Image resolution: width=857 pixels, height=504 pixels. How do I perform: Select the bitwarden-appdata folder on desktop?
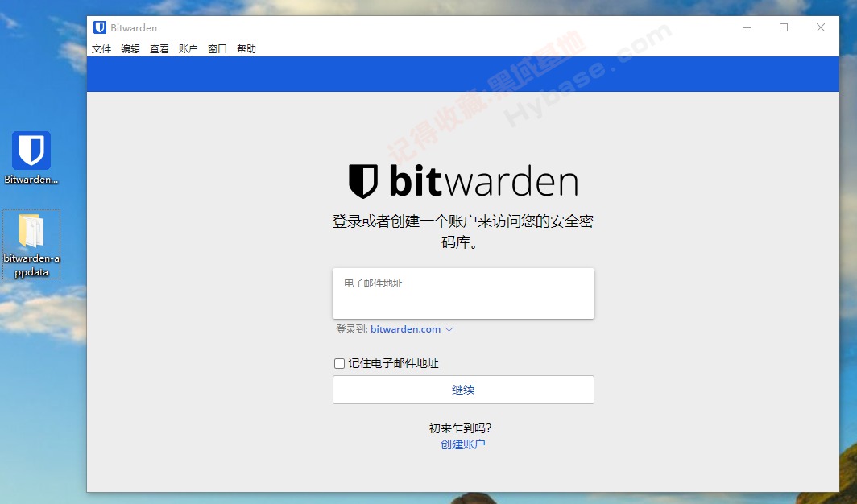coord(31,245)
